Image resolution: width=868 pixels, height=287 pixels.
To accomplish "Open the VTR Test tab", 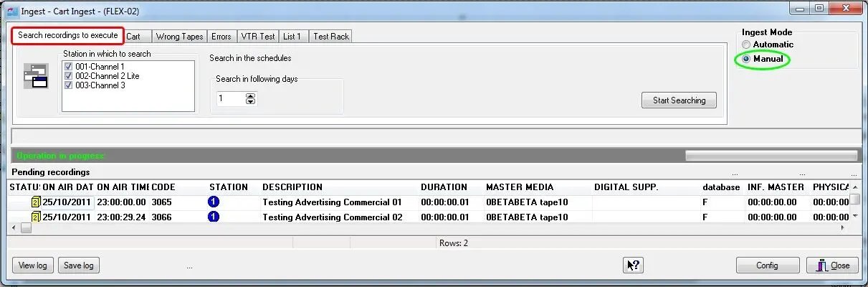I will 258,37.
